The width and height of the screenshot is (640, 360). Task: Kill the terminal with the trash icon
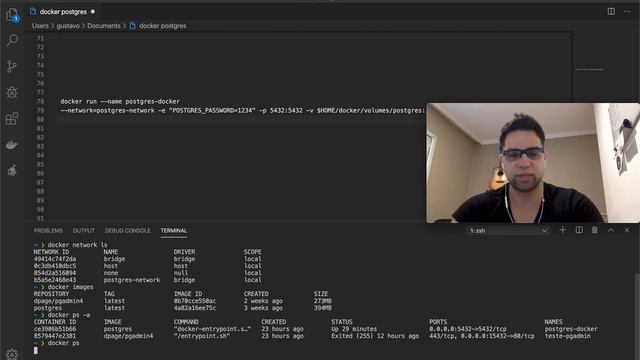tap(595, 230)
